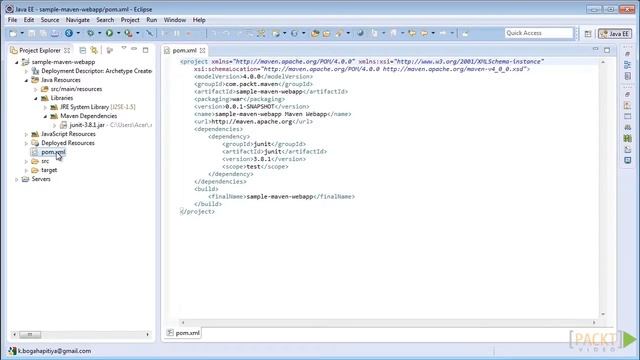Open the Back history dropdown arrow
Image resolution: width=640 pixels, height=360 pixels.
pyautogui.click(x=433, y=33)
